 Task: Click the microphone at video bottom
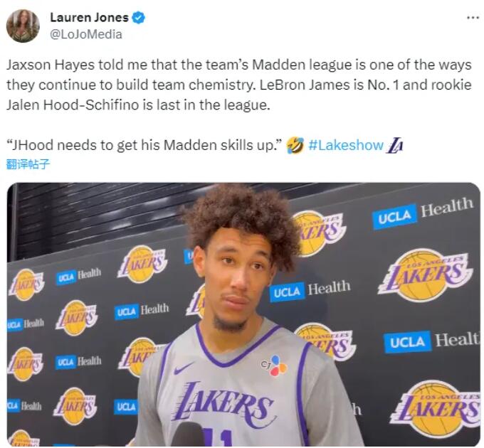(188, 434)
